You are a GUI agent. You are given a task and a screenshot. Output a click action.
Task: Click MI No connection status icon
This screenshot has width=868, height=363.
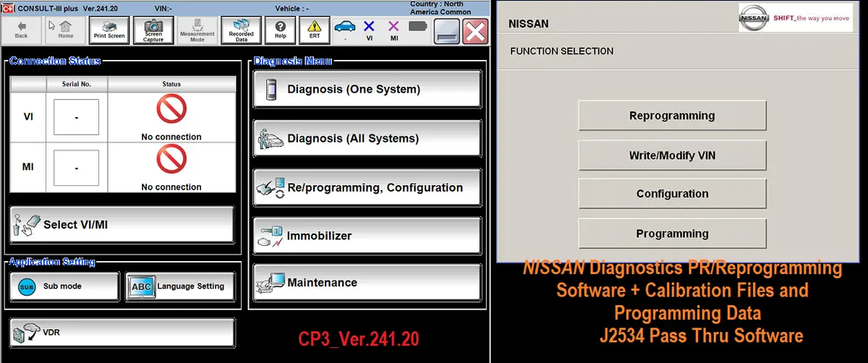(171, 159)
